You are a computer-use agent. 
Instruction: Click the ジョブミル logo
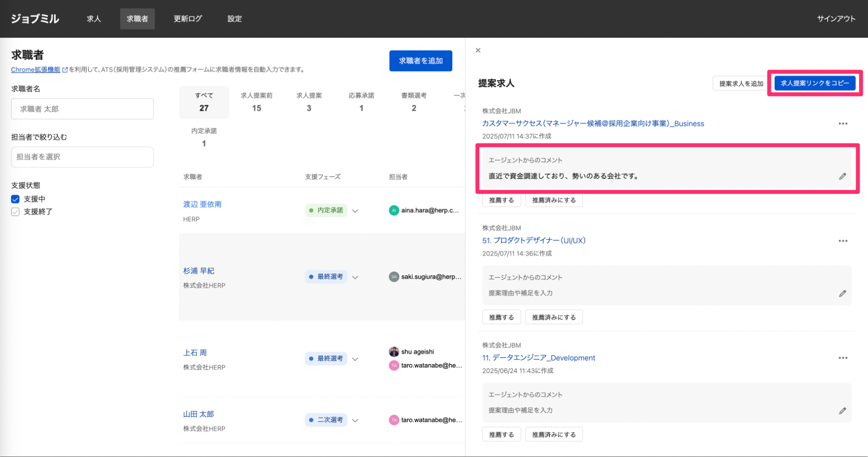pyautogui.click(x=35, y=19)
